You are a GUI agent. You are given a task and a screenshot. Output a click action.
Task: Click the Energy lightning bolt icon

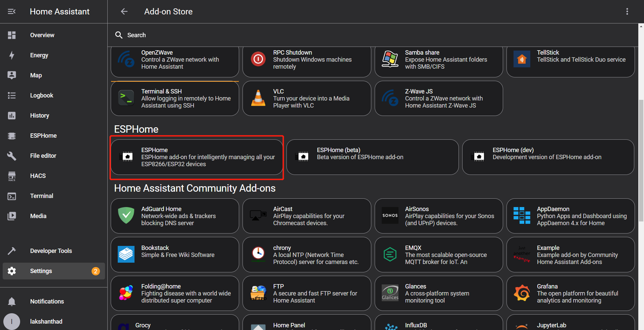(12, 55)
